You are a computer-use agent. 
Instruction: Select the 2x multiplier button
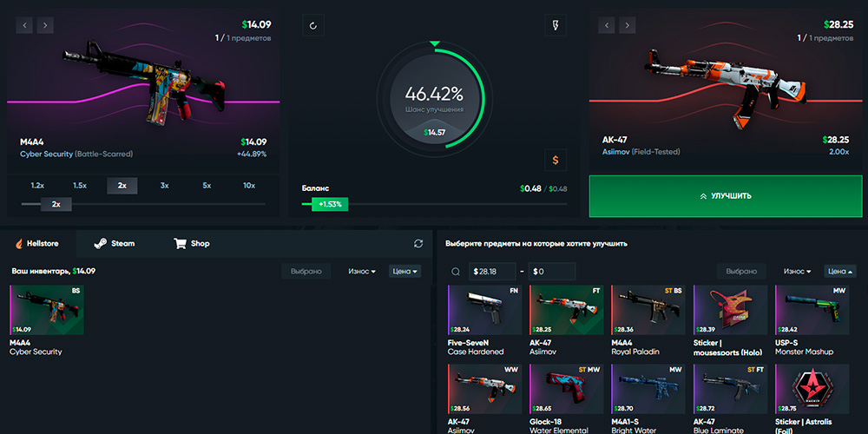pyautogui.click(x=122, y=186)
